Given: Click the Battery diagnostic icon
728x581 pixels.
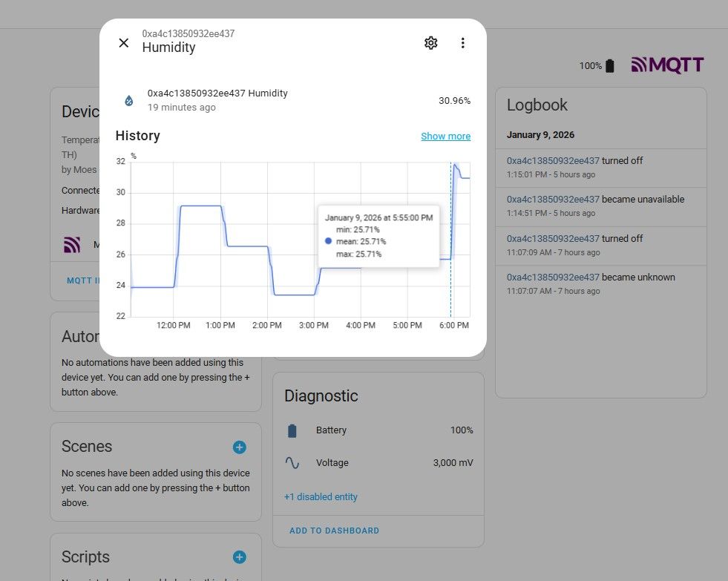Looking at the screenshot, I should [x=292, y=431].
